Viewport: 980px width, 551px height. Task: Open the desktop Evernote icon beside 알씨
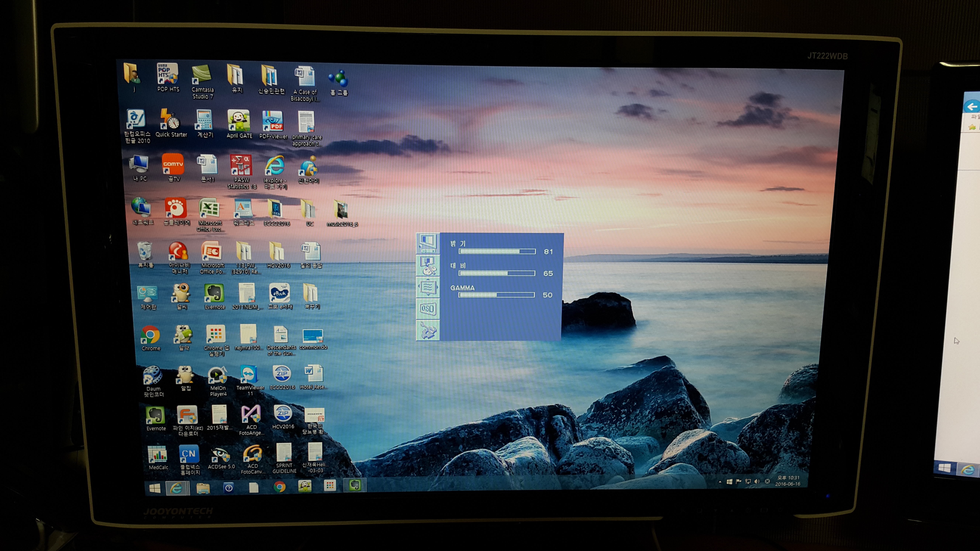pos(215,297)
